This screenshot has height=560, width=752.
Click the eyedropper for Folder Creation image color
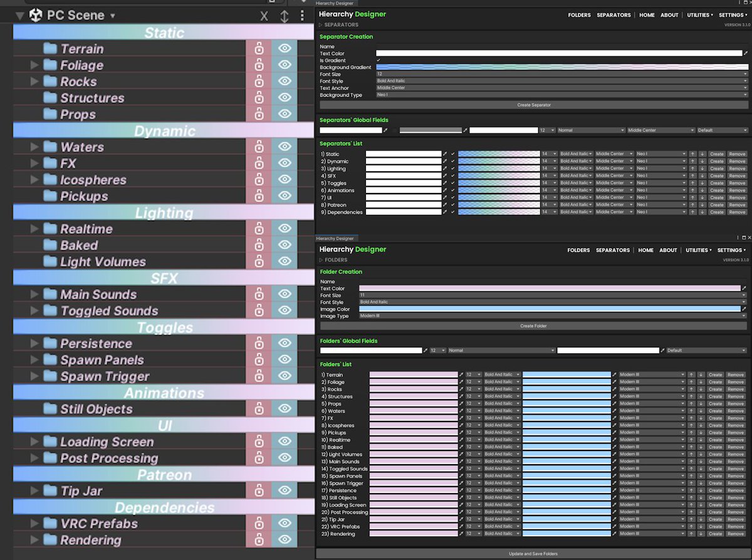pyautogui.click(x=744, y=309)
